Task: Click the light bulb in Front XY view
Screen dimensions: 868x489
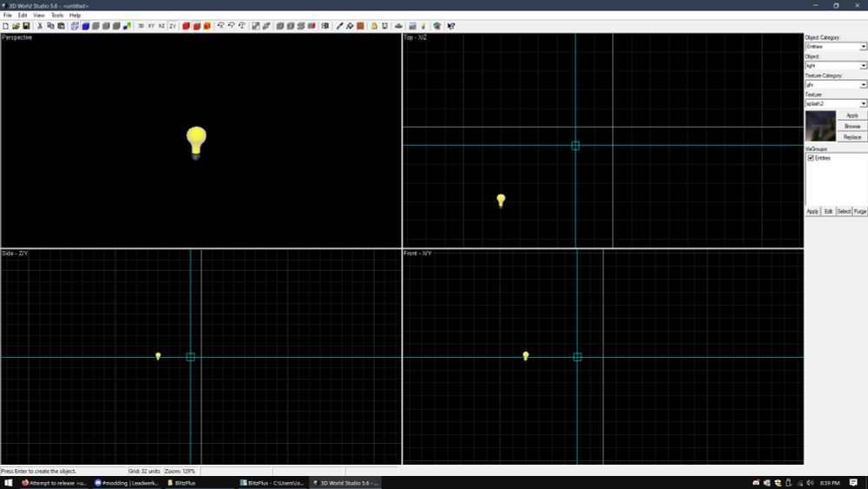Action: (x=526, y=356)
